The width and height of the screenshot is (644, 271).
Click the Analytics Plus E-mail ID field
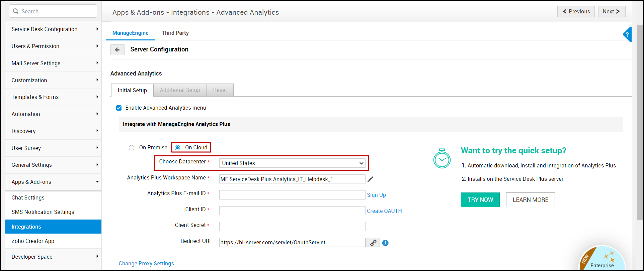tap(292, 195)
